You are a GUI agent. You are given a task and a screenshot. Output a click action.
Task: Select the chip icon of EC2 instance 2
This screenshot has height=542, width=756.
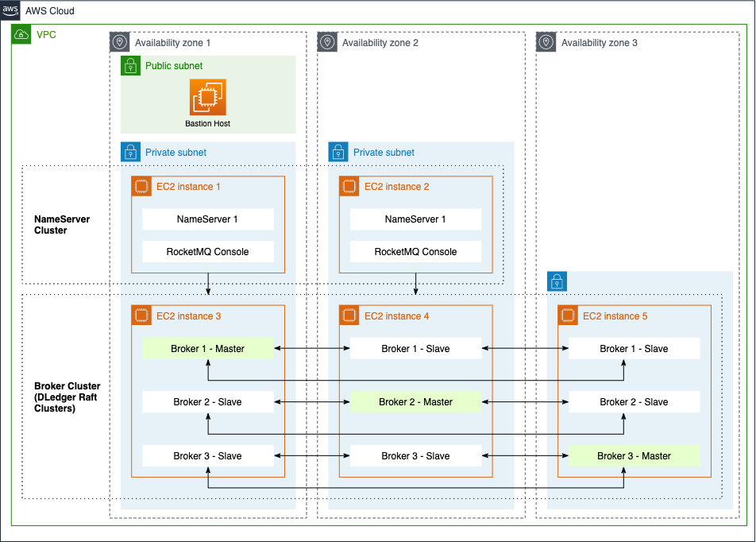349,186
